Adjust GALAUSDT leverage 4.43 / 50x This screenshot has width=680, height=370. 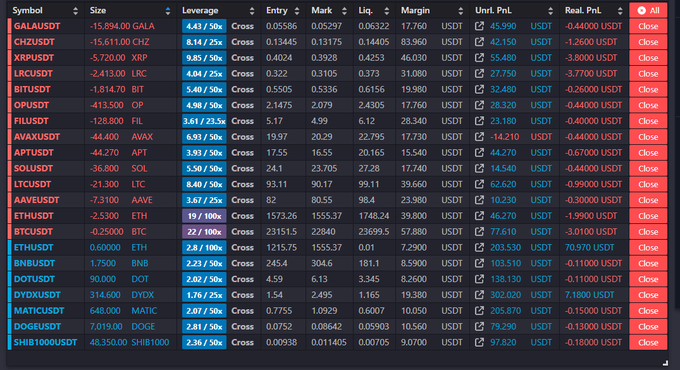pos(204,26)
